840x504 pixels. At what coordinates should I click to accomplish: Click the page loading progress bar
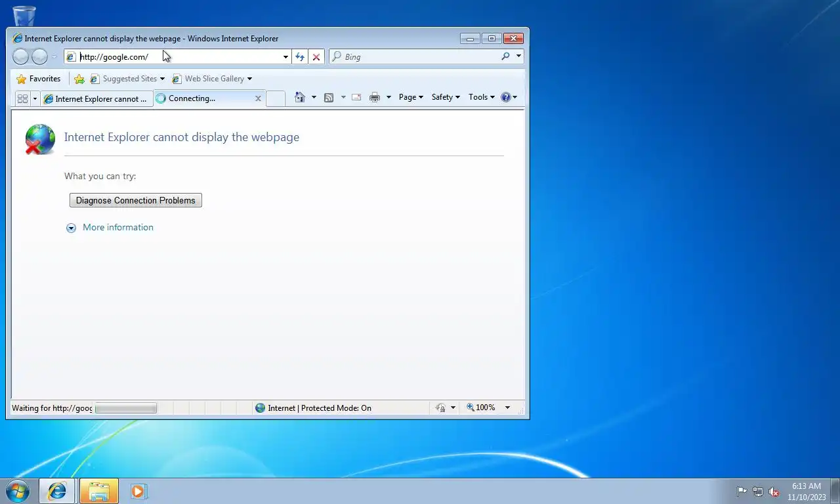tap(126, 408)
